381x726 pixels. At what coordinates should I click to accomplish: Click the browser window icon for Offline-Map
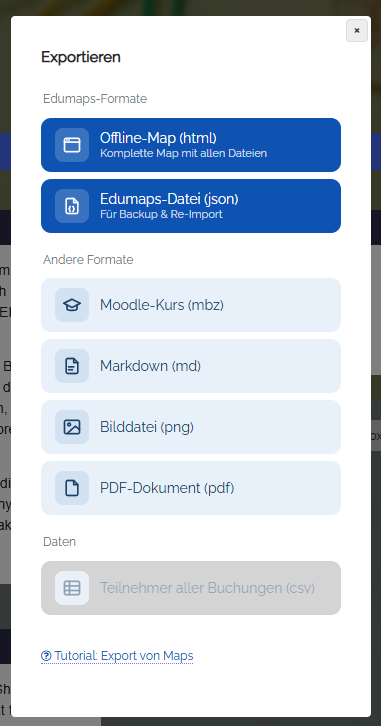72,145
